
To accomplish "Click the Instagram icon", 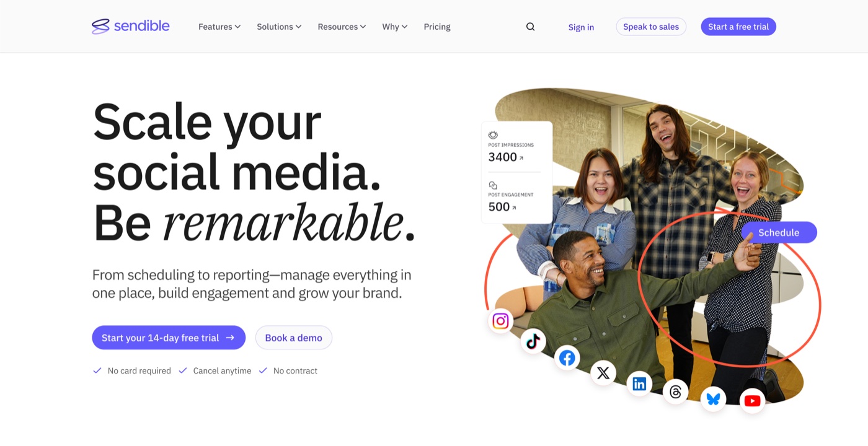I will click(500, 321).
